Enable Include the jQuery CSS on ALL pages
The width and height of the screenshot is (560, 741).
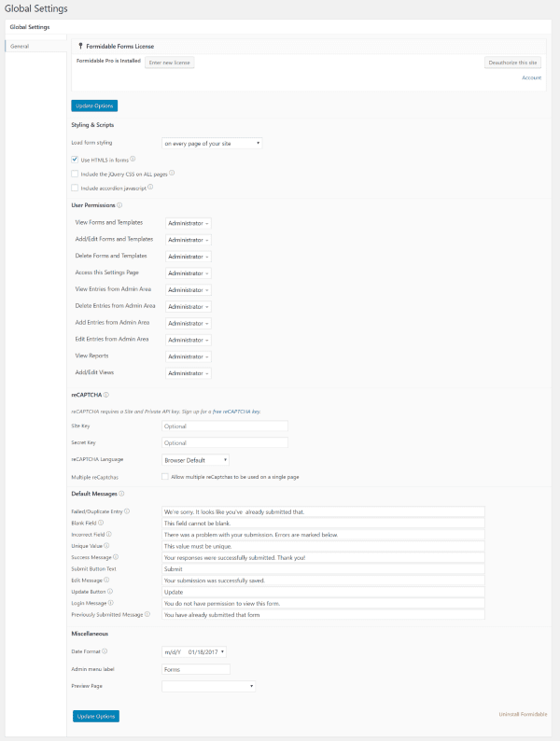[75, 174]
